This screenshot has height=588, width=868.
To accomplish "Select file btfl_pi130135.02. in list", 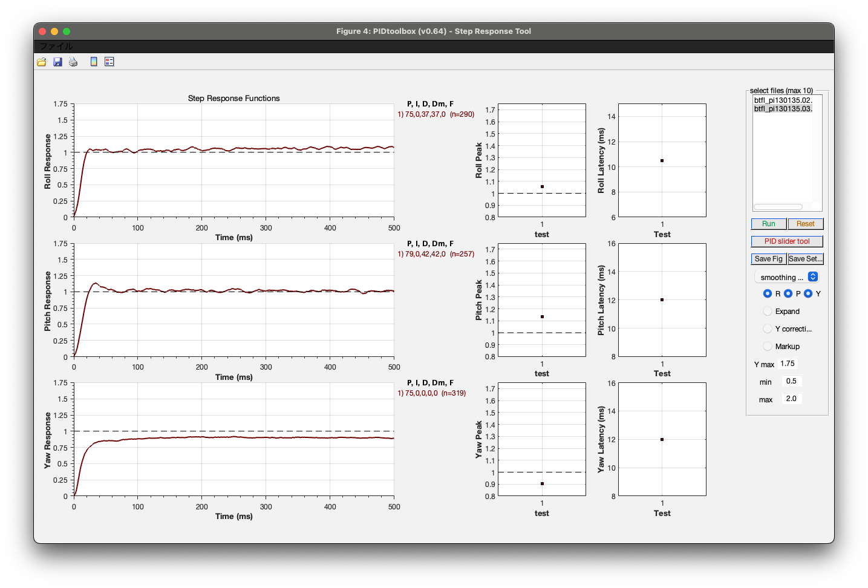I will [x=783, y=100].
